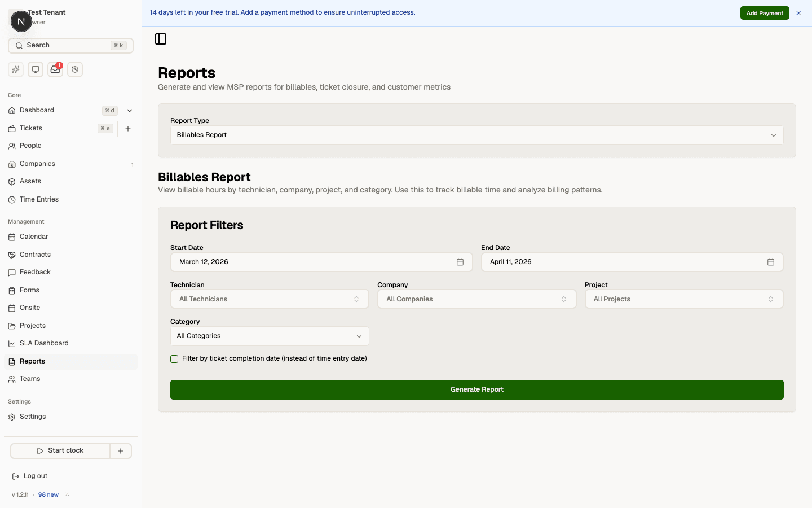Open the All Categories dropdown

[270, 336]
